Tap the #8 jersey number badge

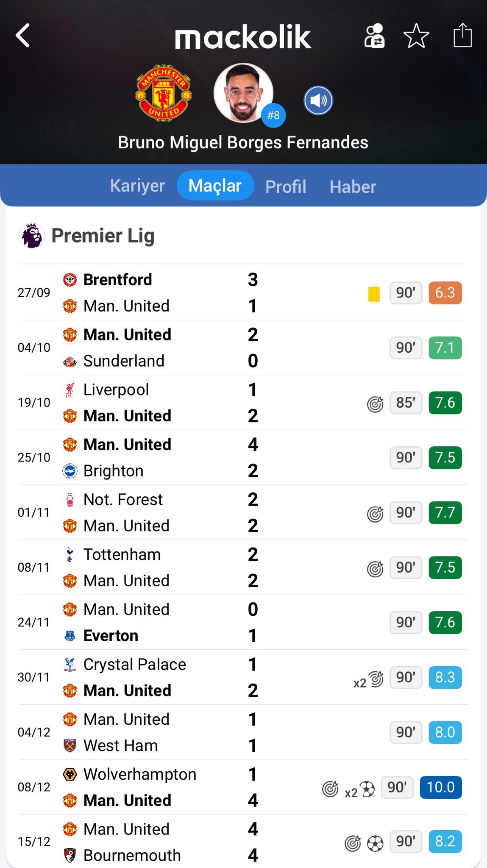[x=273, y=115]
